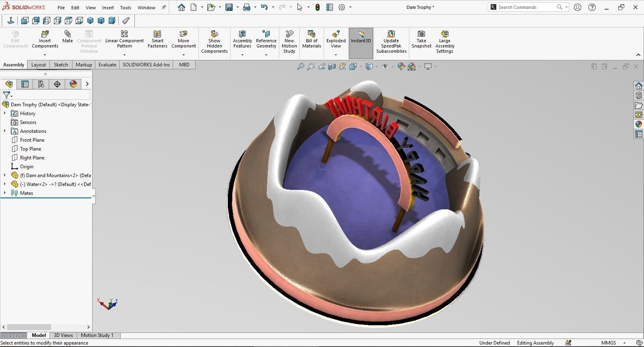Open the Options gear icon
The image size is (644, 347).
(342, 7)
